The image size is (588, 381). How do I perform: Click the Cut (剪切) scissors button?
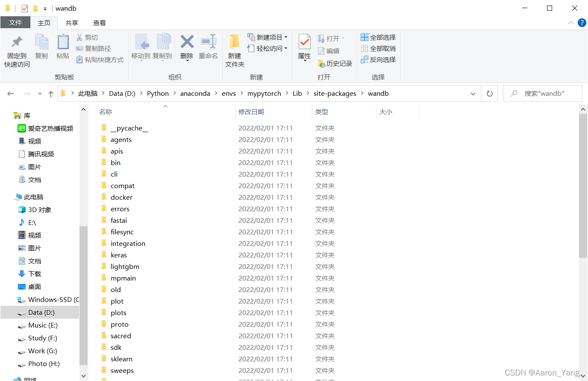87,38
